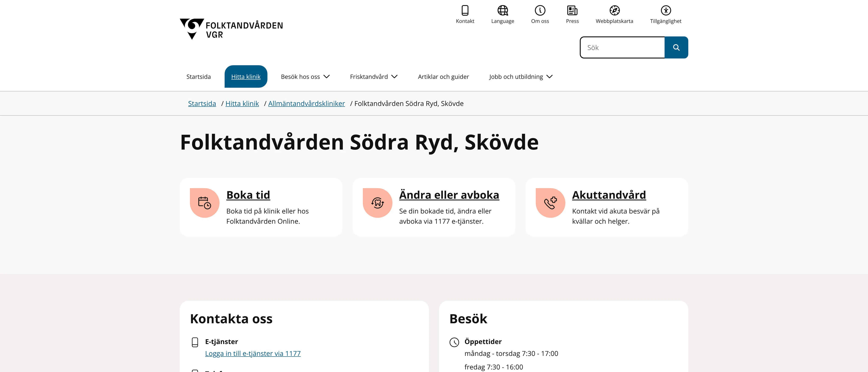Click the Folktandvården VGR logo
The width and height of the screenshot is (868, 372).
click(231, 29)
